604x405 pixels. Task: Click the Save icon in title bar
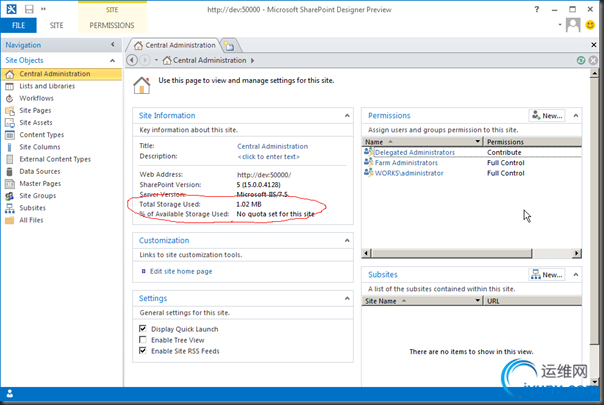click(x=29, y=9)
